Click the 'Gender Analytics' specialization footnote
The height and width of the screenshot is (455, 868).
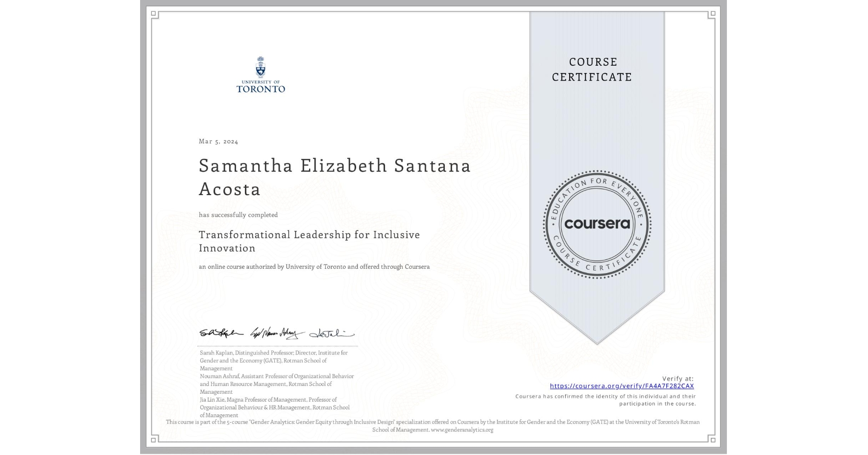[433, 426]
